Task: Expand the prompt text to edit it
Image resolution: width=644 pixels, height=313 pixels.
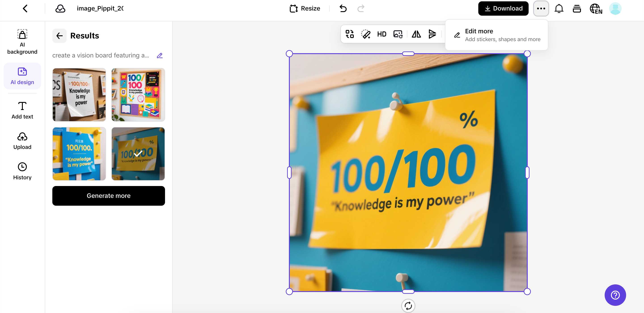Action: tap(159, 55)
